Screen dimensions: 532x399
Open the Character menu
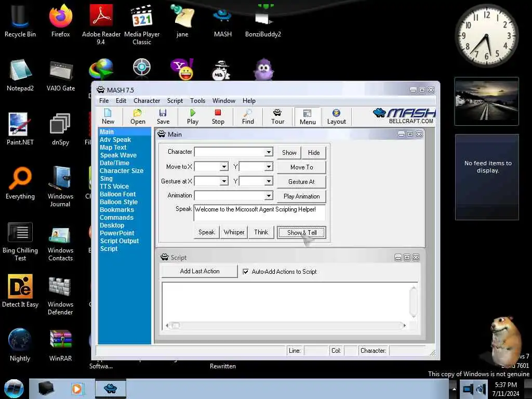pos(147,101)
